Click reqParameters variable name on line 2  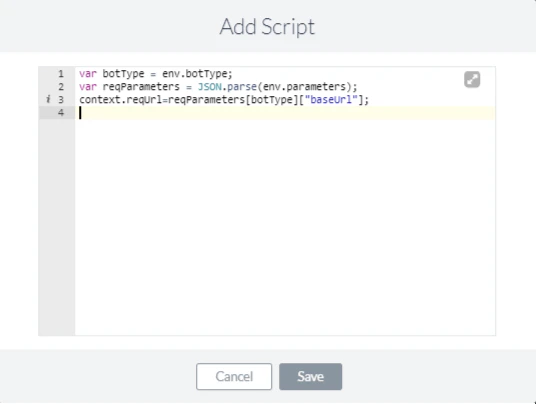click(x=141, y=87)
